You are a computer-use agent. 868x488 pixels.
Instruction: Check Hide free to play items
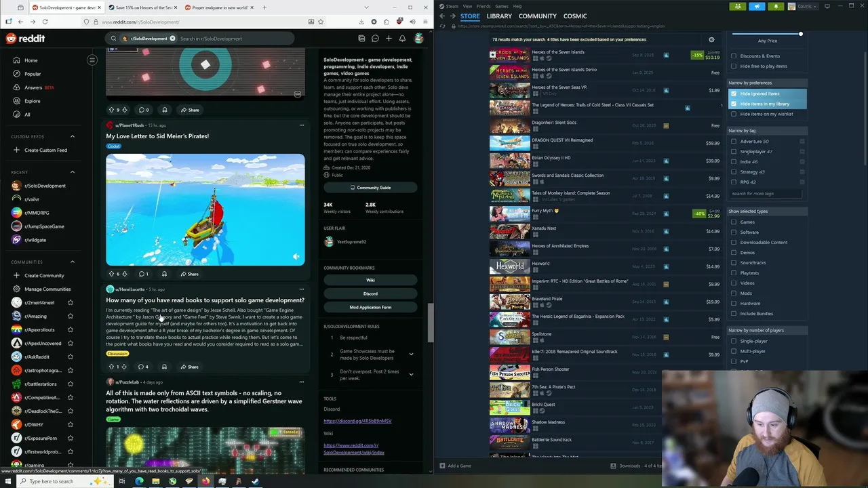(734, 66)
